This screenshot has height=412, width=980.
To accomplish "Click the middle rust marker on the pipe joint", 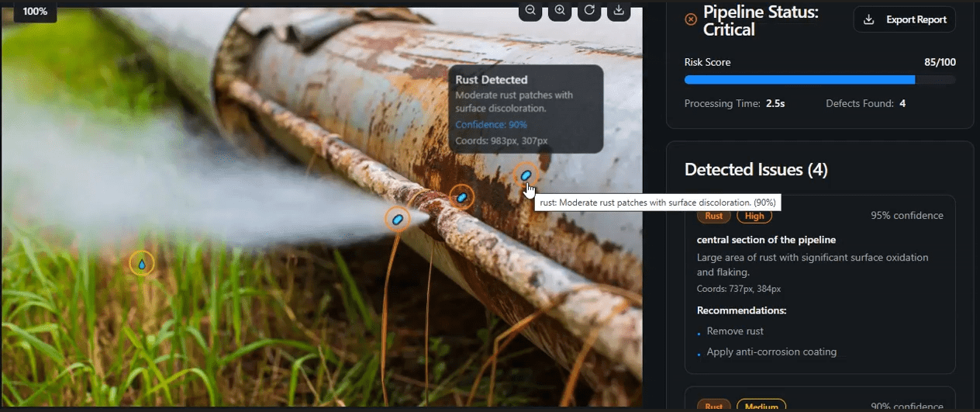I will (x=462, y=197).
